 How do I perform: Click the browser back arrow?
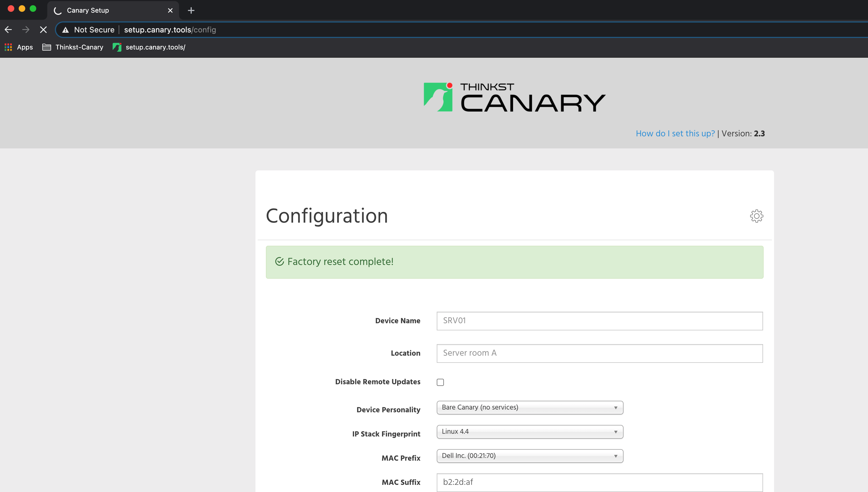[9, 30]
